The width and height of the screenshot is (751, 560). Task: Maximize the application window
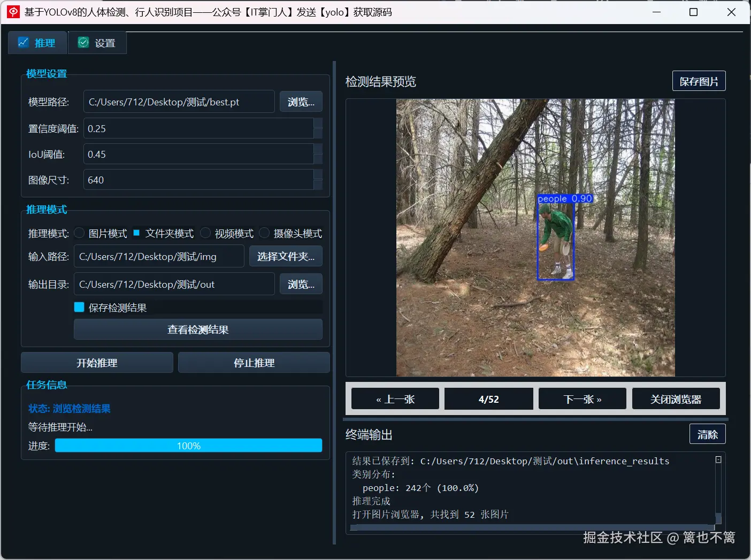coord(693,12)
